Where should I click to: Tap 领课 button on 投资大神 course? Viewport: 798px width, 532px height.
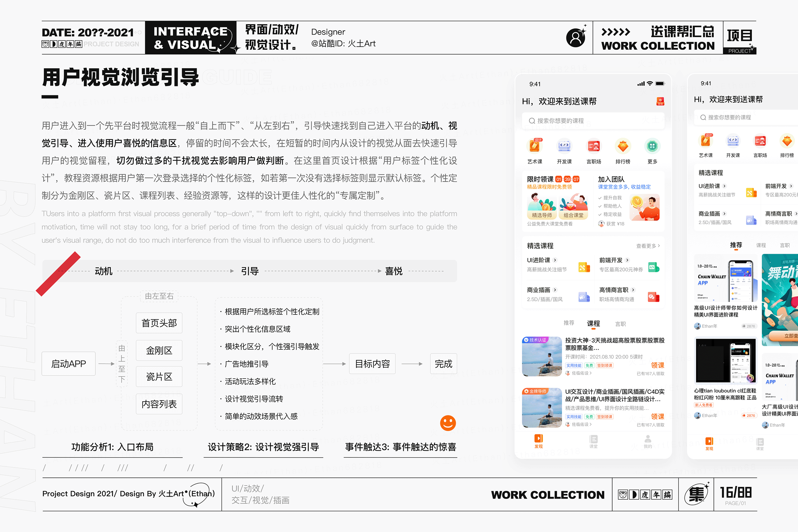(657, 365)
